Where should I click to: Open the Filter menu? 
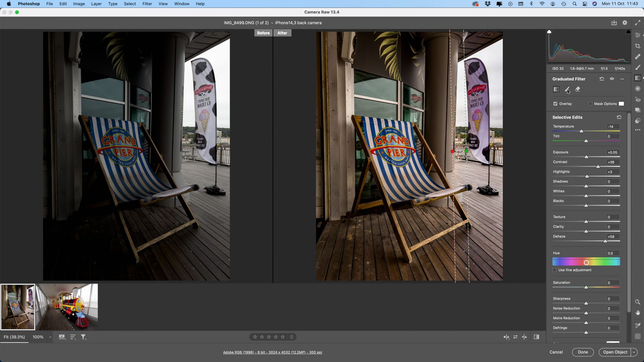147,4
